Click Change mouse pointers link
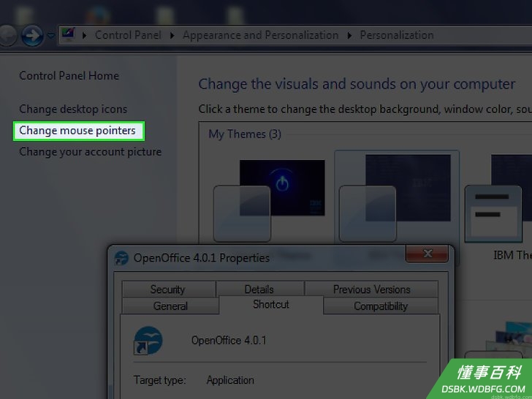This screenshot has height=399, width=532. 77,130
